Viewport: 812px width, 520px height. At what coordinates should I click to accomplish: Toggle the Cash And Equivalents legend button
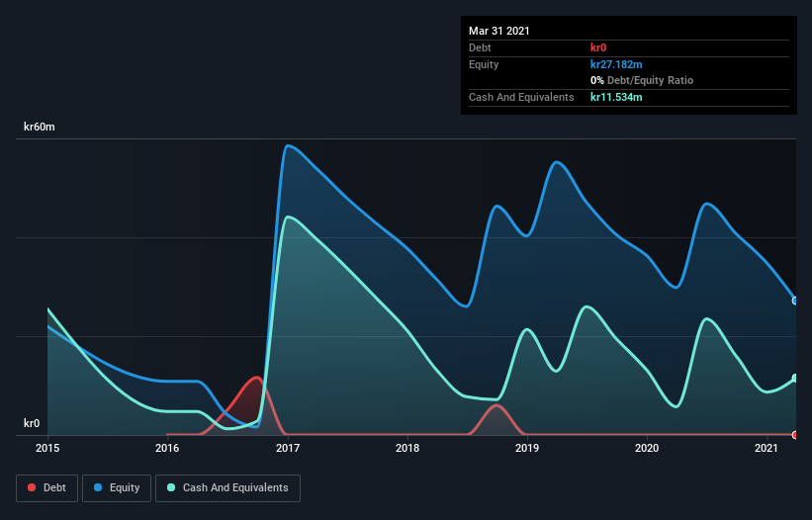point(227,488)
